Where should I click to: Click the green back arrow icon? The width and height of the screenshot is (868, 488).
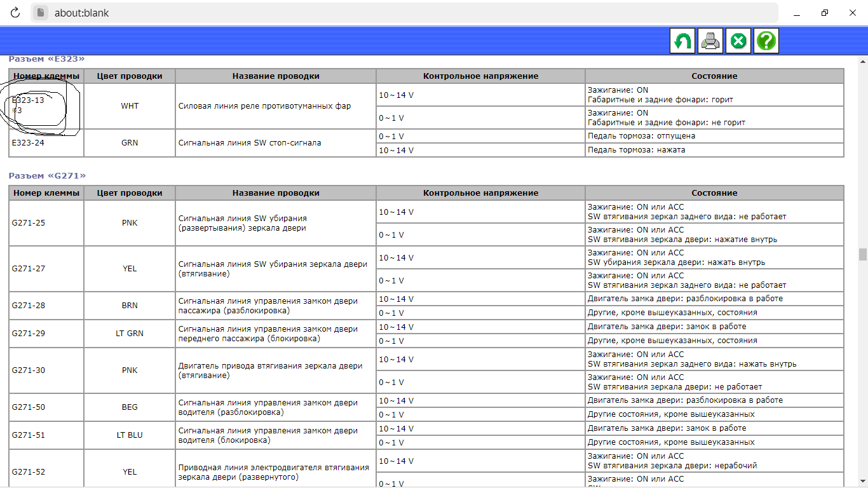[x=683, y=41]
